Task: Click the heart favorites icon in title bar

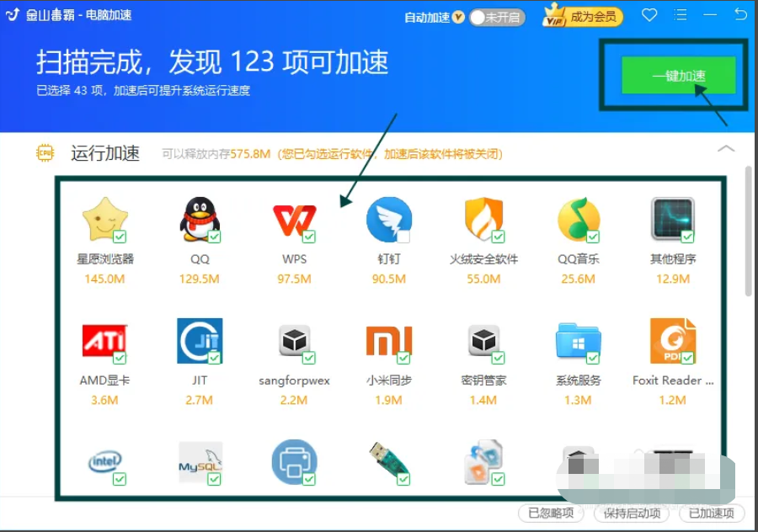Action: click(649, 15)
